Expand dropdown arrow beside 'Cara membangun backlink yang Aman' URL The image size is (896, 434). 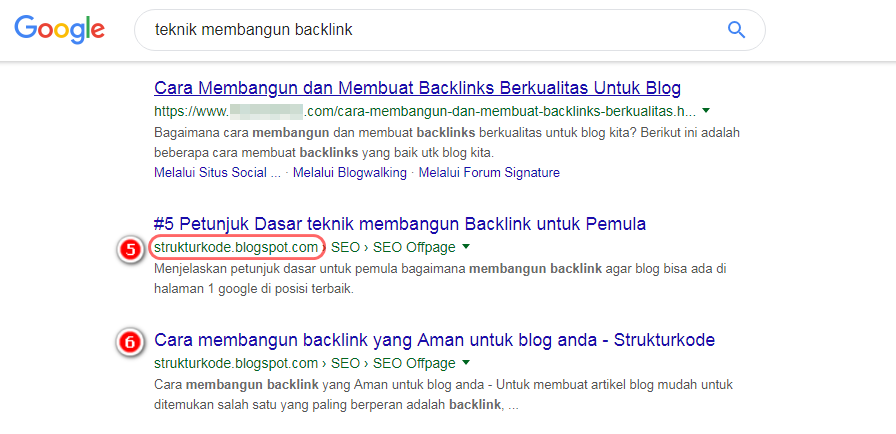coord(466,363)
